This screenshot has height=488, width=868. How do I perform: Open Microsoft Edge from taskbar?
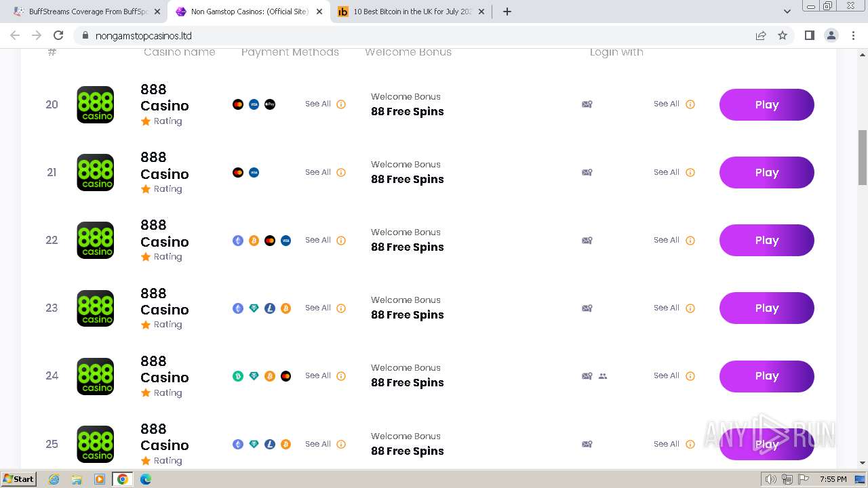click(x=146, y=479)
